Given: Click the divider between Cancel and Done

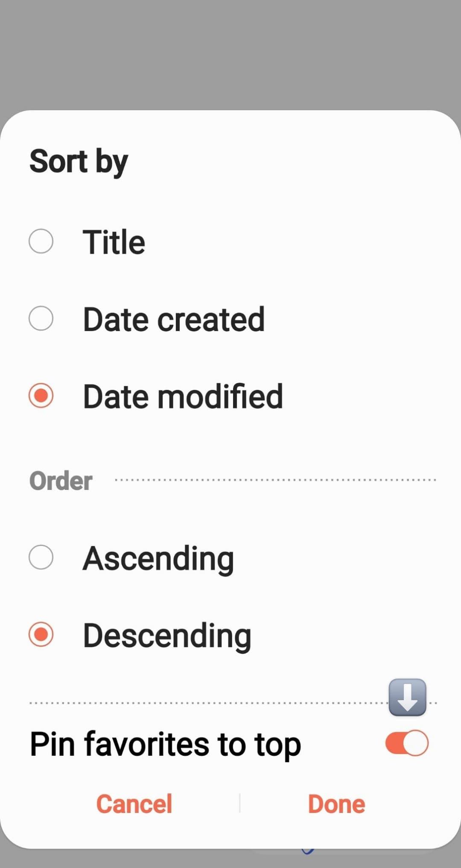Looking at the screenshot, I should [x=239, y=803].
